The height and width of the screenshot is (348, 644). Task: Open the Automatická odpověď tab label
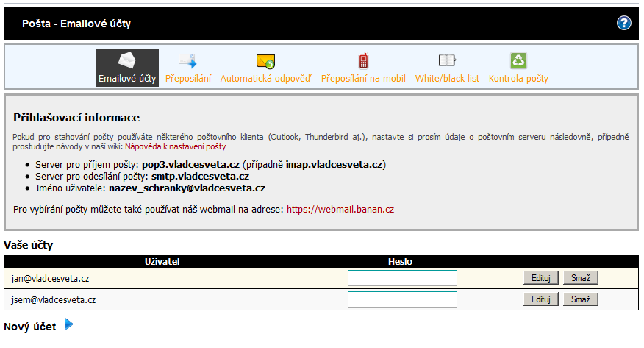[x=266, y=79]
